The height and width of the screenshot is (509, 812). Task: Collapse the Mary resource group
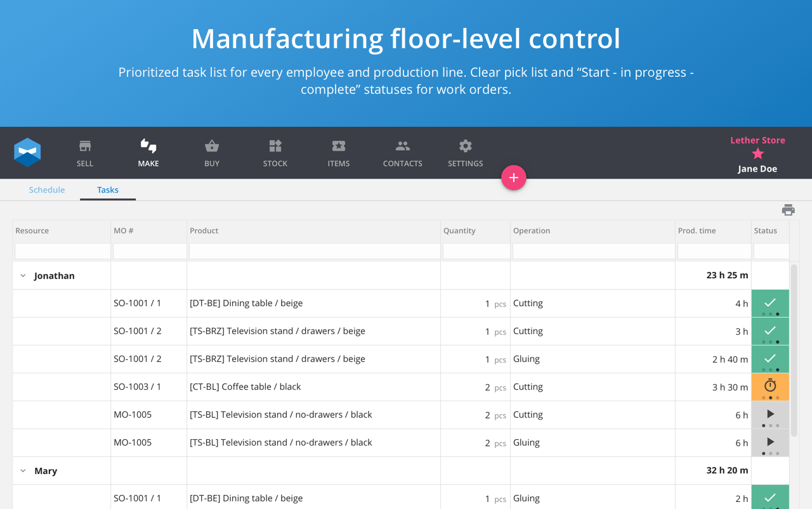coord(23,471)
